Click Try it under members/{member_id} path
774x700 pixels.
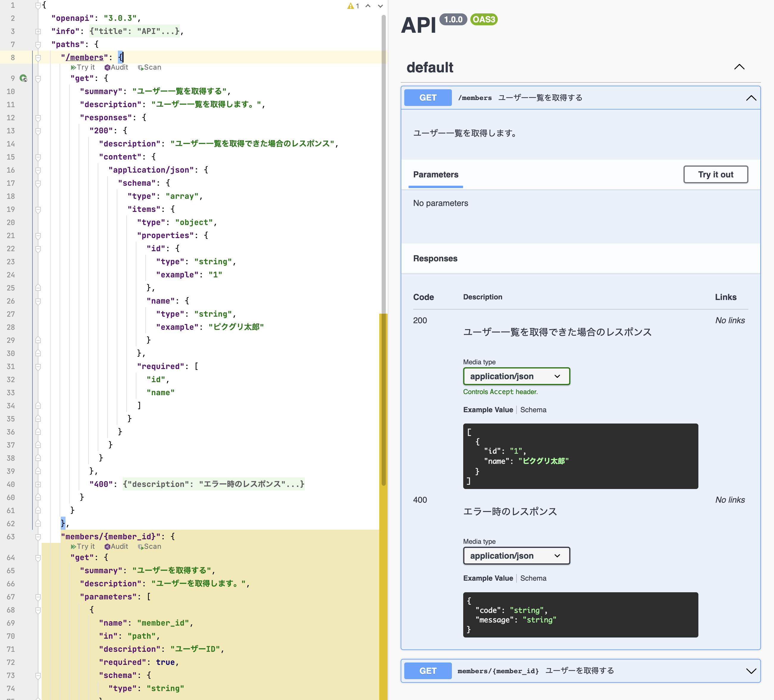(82, 546)
